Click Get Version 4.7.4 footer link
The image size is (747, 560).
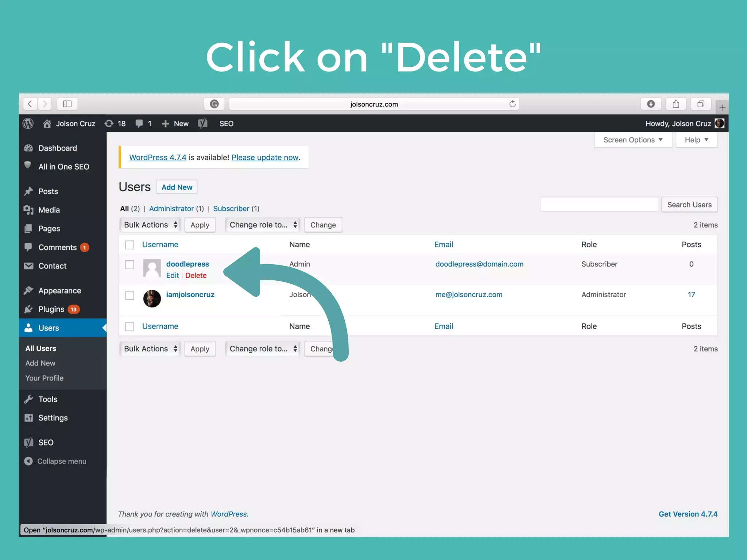688,514
